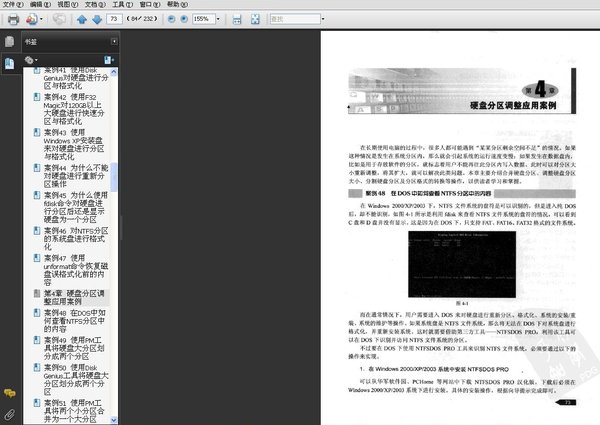Select bookmark 案例46 对NTFS分区的系统盘进行格式化

coord(76,239)
